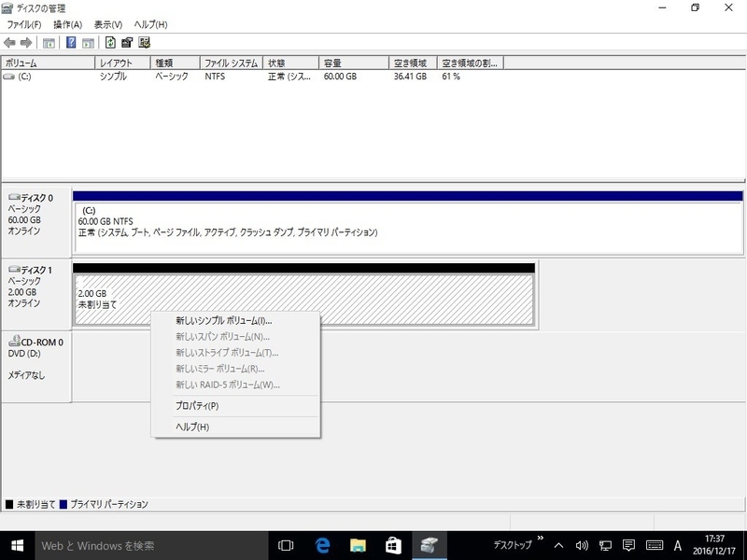Sort by the 状態 column header
Viewport: 747px width, 560px height.
click(x=290, y=63)
